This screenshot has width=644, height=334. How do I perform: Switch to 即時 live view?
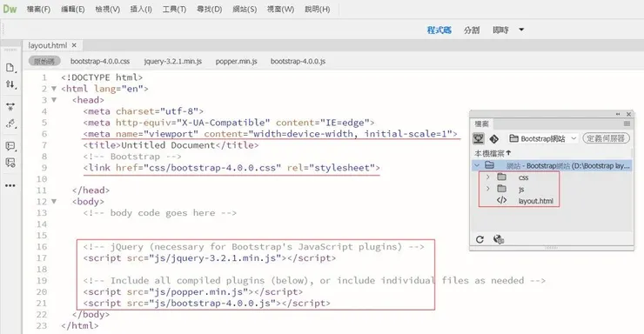(500, 30)
